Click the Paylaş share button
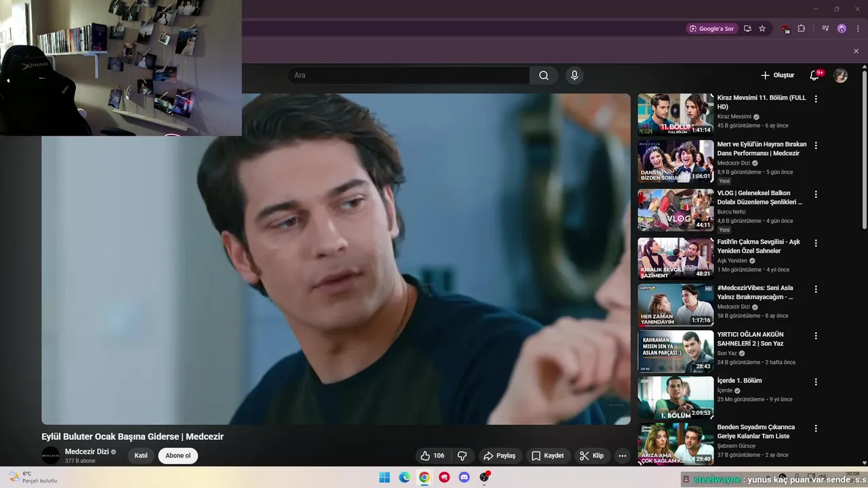 pyautogui.click(x=498, y=455)
